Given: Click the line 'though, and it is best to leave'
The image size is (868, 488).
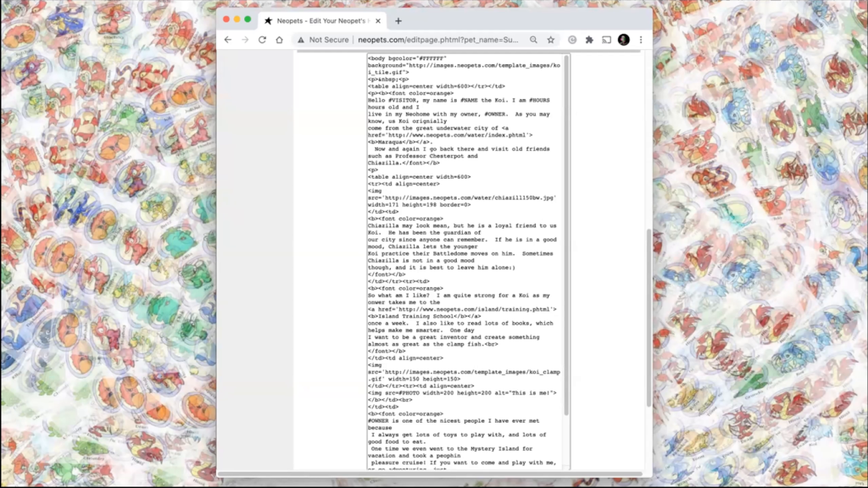Looking at the screenshot, I should 441,268.
